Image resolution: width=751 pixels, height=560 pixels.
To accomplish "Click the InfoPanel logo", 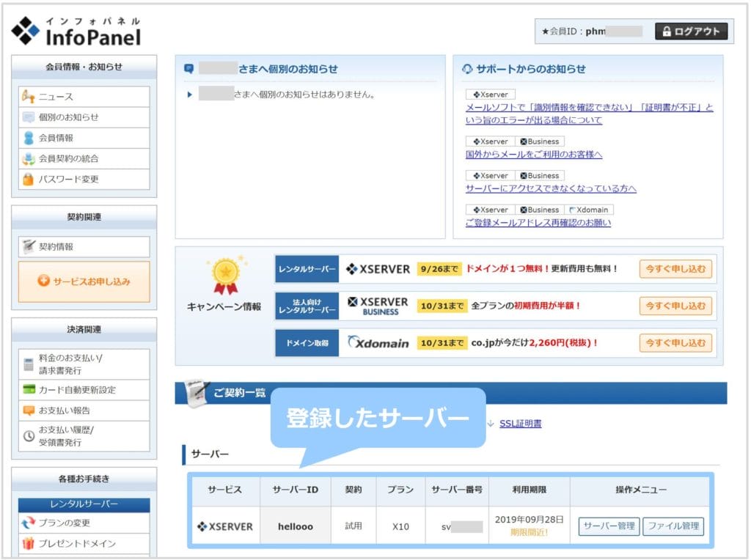I will coord(76,32).
